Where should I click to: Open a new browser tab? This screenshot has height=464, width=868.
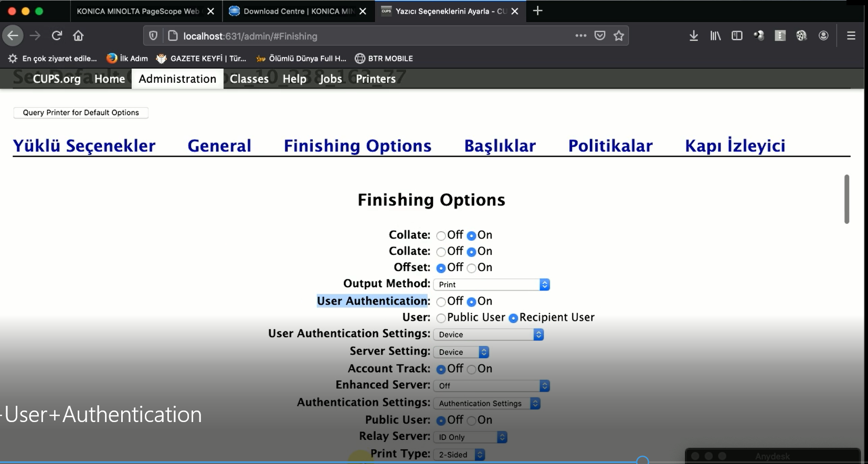tap(537, 11)
